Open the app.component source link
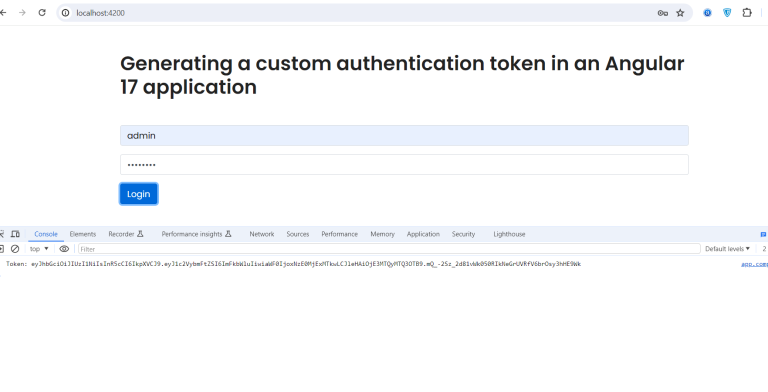768x392 pixels. click(754, 264)
